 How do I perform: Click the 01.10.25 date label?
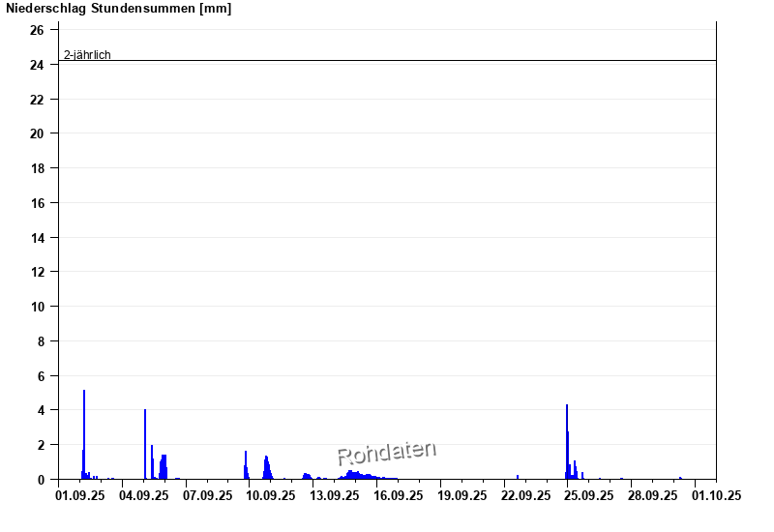point(716,495)
